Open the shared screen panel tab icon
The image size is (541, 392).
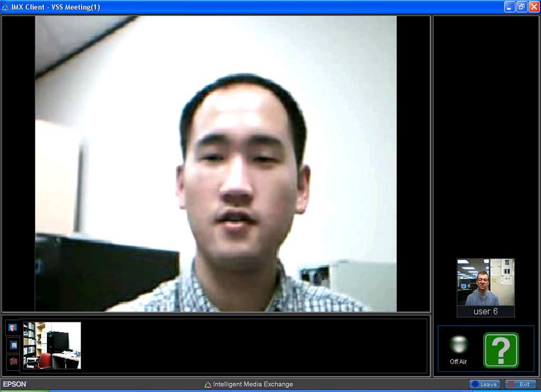pyautogui.click(x=14, y=345)
